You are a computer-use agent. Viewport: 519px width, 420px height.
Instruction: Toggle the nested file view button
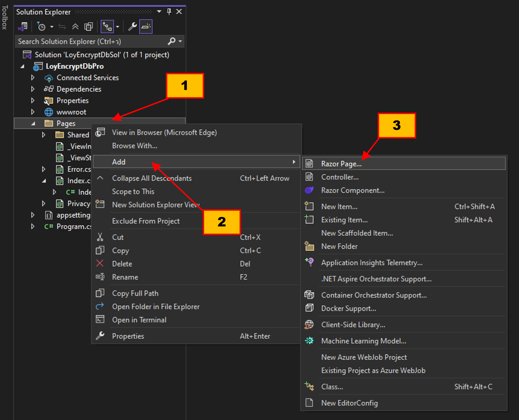coord(107,27)
